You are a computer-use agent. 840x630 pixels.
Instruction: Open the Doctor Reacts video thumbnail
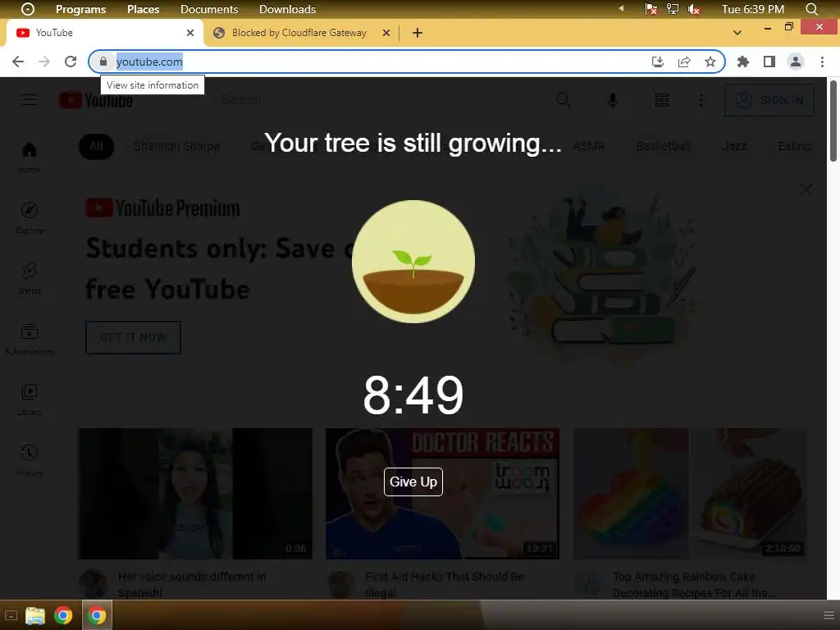pos(442,493)
